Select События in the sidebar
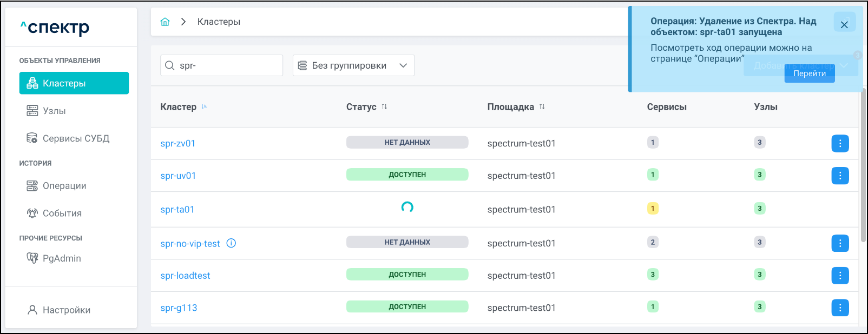 (x=62, y=213)
